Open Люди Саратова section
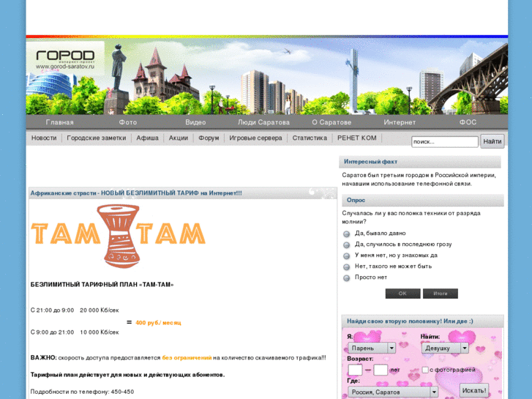This screenshot has width=532, height=399. (263, 122)
